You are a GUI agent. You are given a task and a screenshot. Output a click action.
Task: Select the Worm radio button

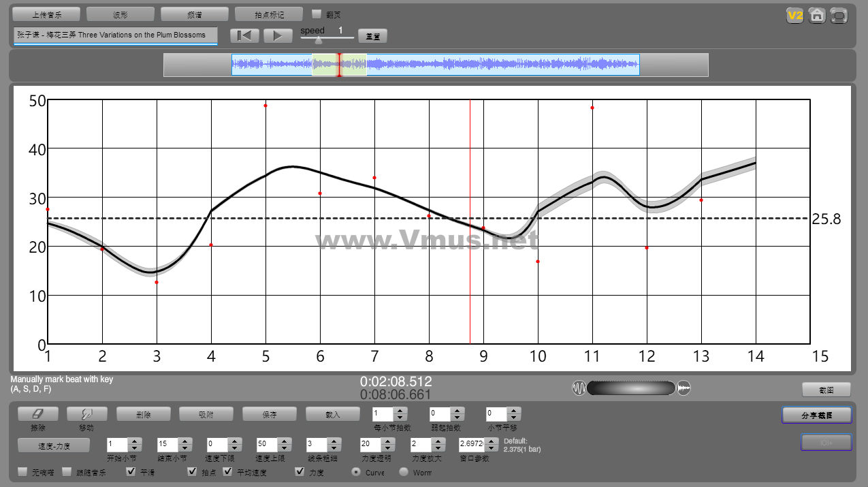pos(404,472)
